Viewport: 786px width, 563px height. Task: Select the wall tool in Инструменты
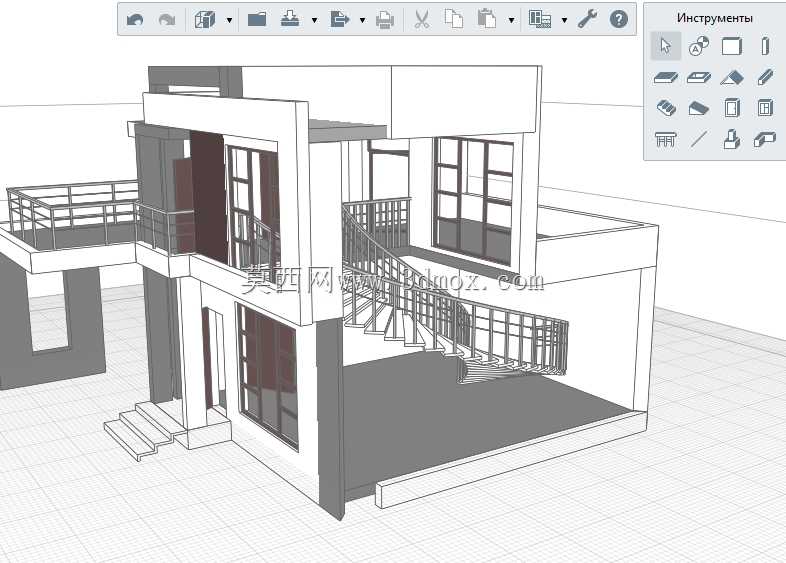tap(732, 46)
